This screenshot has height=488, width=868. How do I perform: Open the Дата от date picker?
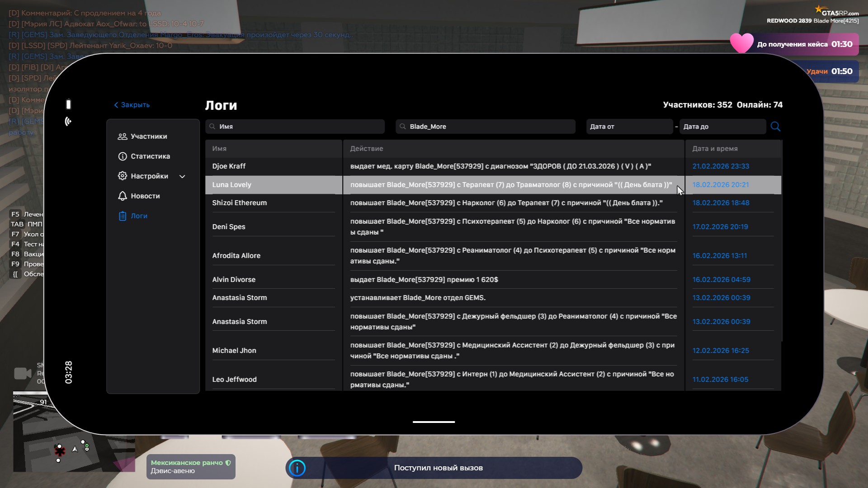tap(629, 127)
